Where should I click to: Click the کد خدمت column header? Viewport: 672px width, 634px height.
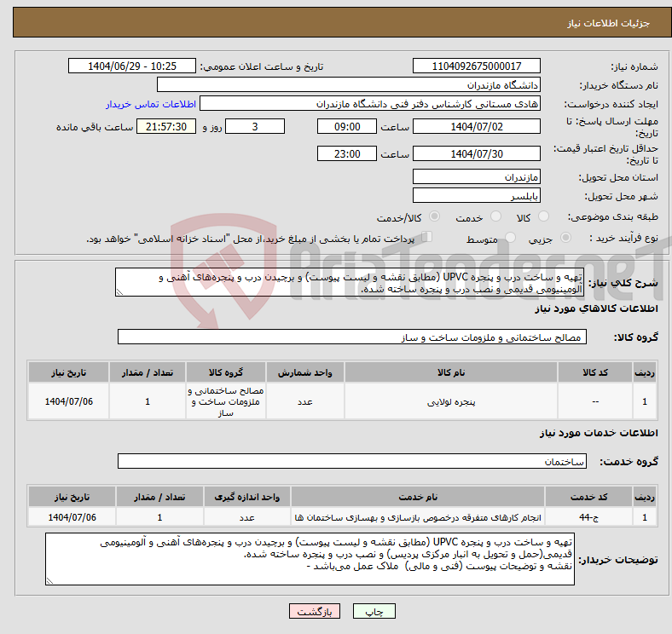point(589,497)
